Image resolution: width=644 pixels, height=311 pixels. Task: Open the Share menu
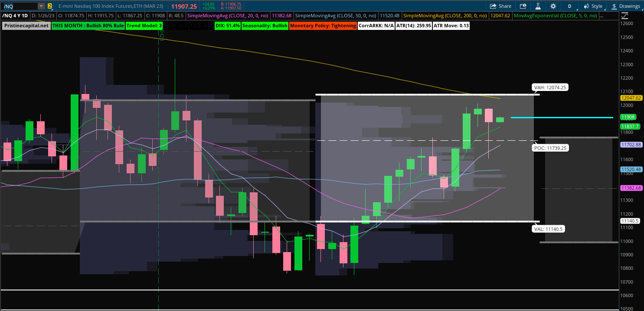click(500, 6)
